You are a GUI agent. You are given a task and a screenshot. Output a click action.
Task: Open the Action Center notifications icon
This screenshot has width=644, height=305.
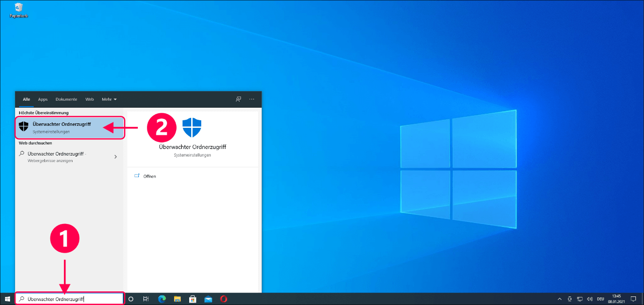coord(633,299)
